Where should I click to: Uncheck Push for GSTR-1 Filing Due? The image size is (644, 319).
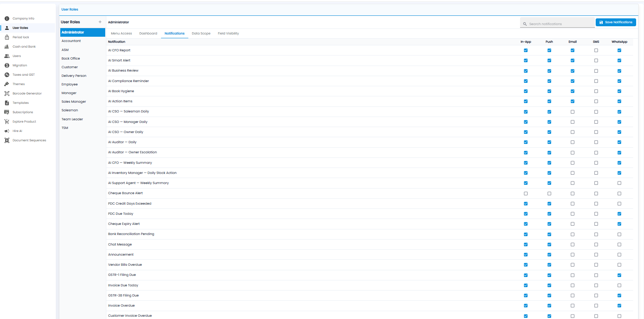549,275
